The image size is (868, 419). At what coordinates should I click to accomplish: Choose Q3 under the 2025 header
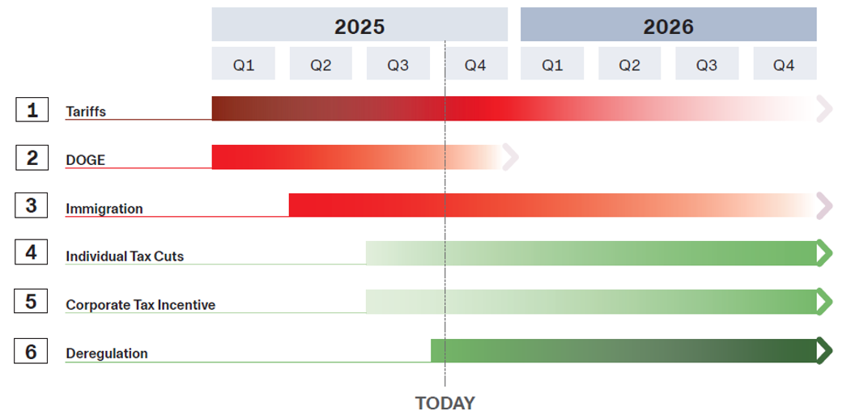398,65
